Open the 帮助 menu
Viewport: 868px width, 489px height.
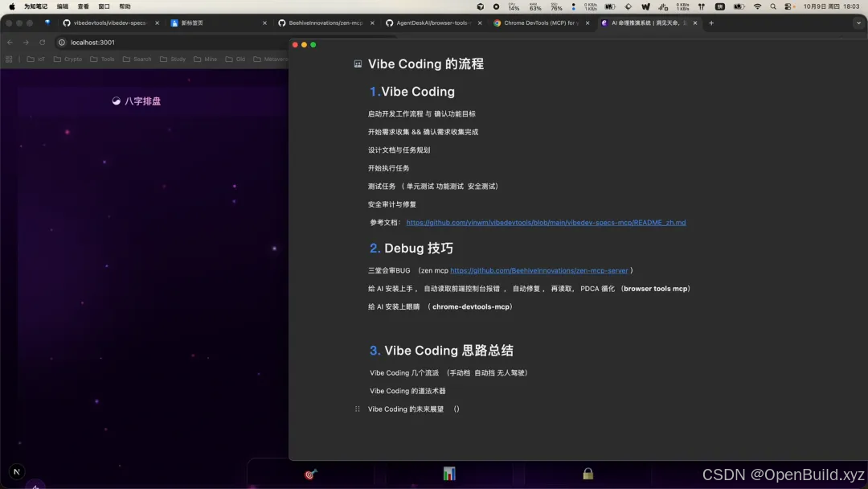[125, 6]
